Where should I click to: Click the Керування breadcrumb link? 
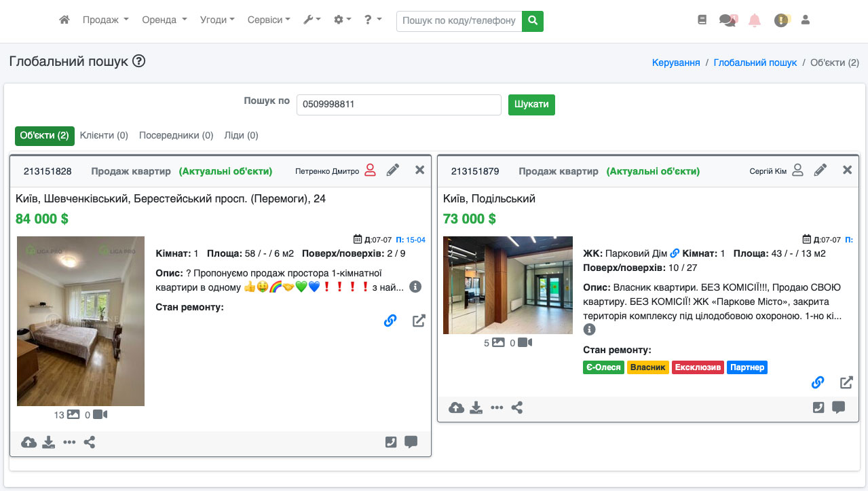pos(675,62)
